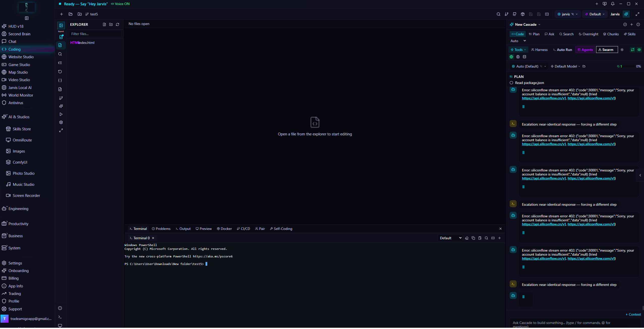Open the GitHub icon in top toolbar
Viewport: 644px width, 329px height.
coord(514,14)
